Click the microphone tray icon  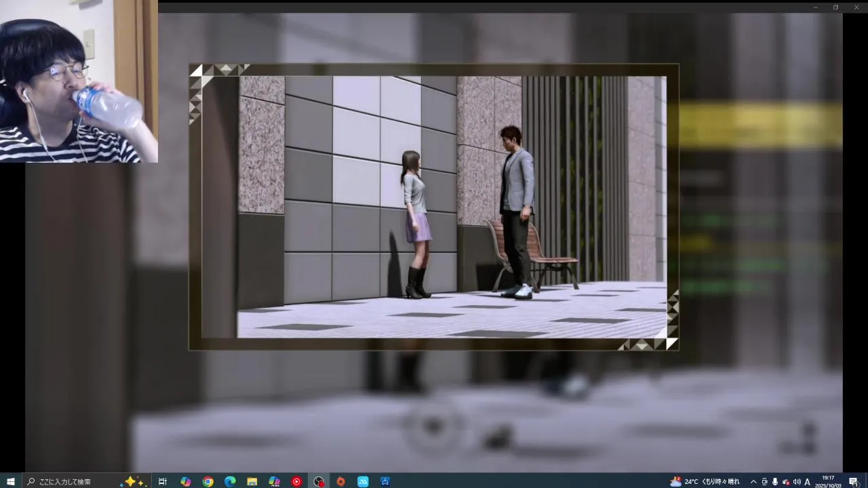(x=775, y=481)
